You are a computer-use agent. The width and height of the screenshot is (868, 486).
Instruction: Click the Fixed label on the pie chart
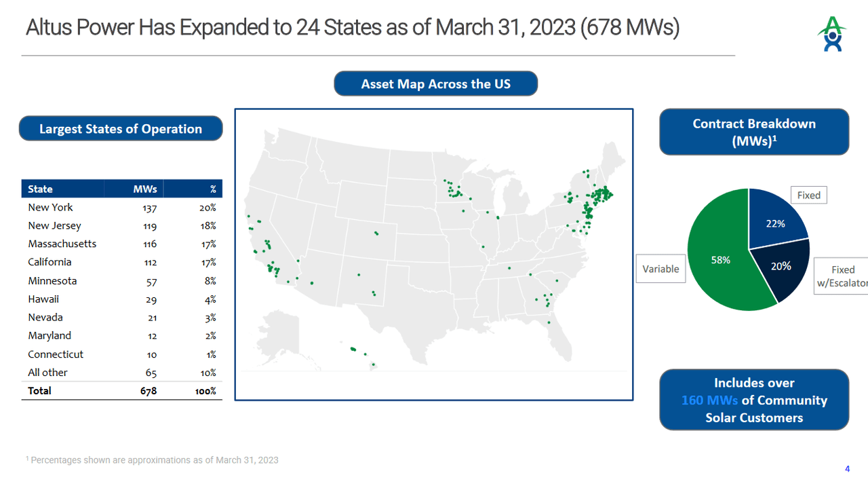808,195
